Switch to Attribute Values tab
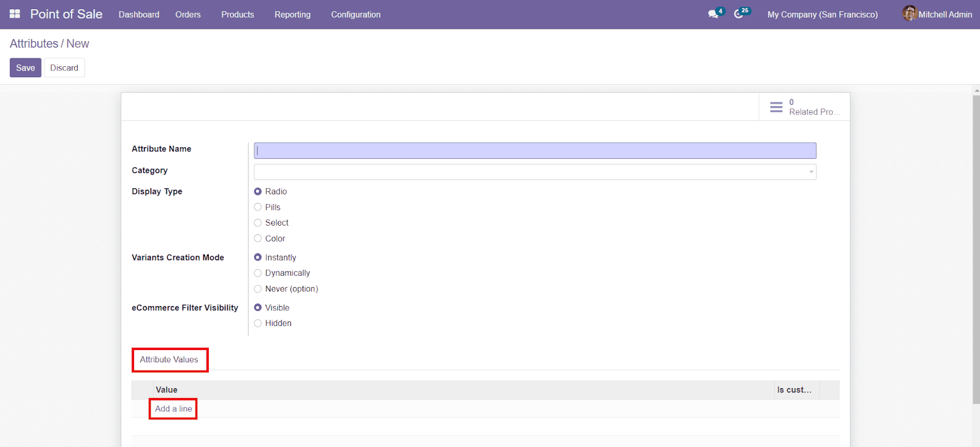The image size is (980, 447). pyautogui.click(x=169, y=359)
